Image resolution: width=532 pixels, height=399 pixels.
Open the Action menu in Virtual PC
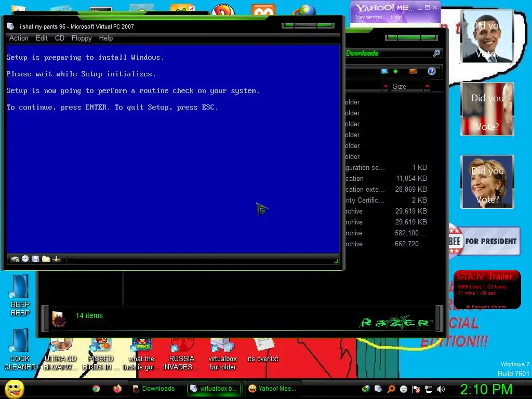(x=19, y=38)
